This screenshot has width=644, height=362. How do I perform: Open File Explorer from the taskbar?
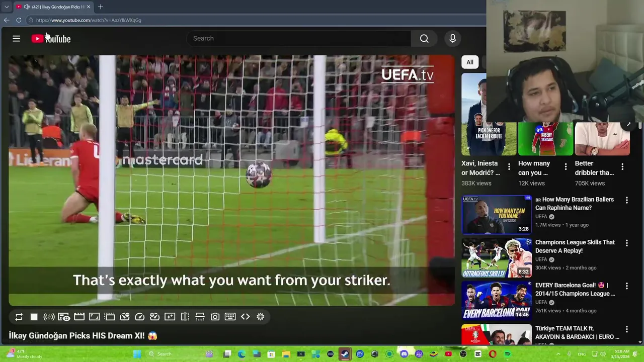click(286, 354)
